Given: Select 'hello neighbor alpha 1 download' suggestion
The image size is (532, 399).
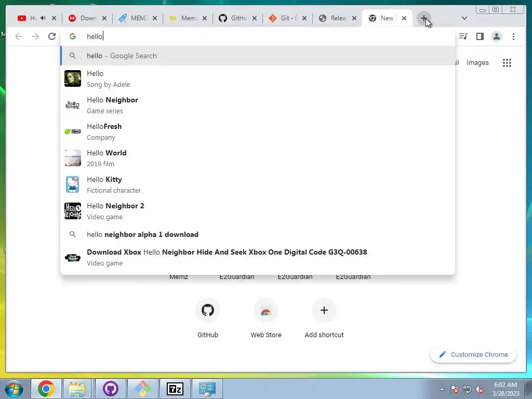Looking at the screenshot, I should [x=258, y=234].
